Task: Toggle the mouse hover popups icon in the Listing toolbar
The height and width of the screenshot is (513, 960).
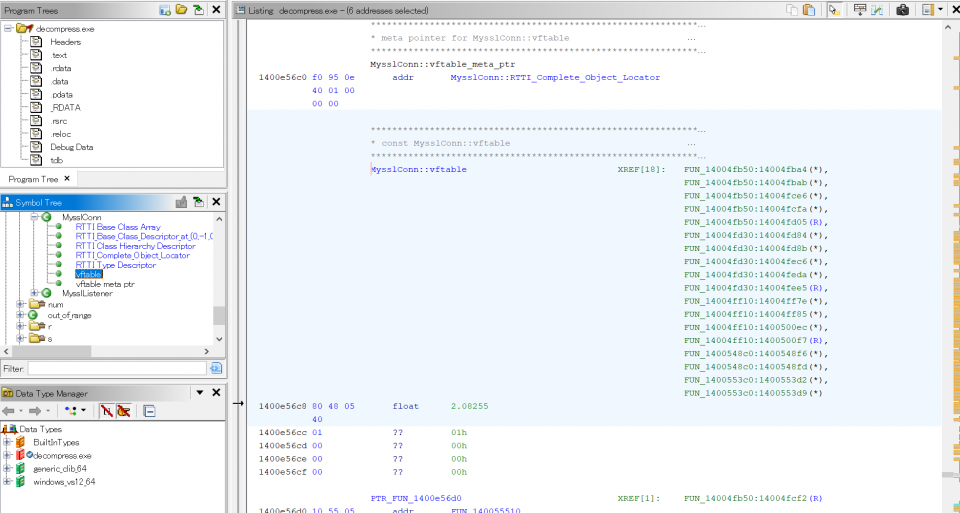Action: 834,10
